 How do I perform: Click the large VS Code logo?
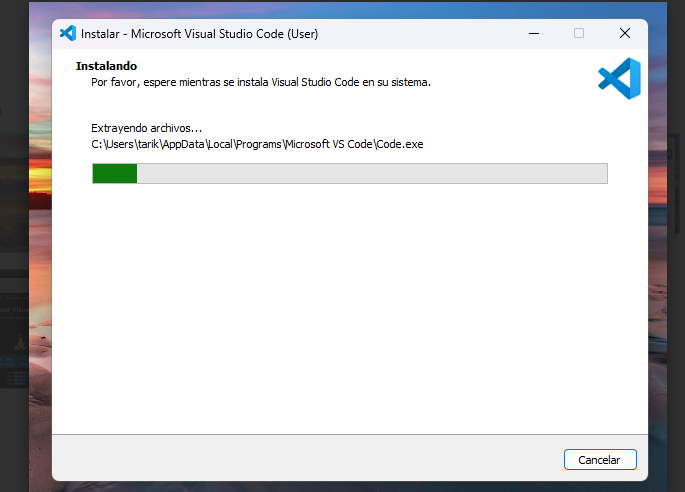point(618,79)
